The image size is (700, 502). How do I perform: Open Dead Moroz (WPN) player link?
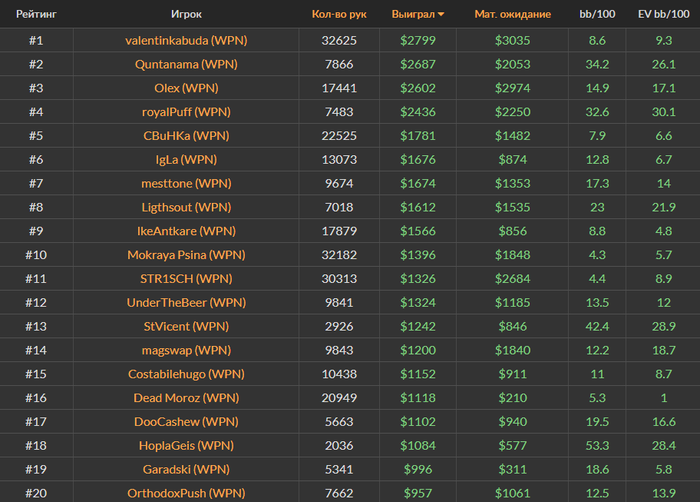186,398
